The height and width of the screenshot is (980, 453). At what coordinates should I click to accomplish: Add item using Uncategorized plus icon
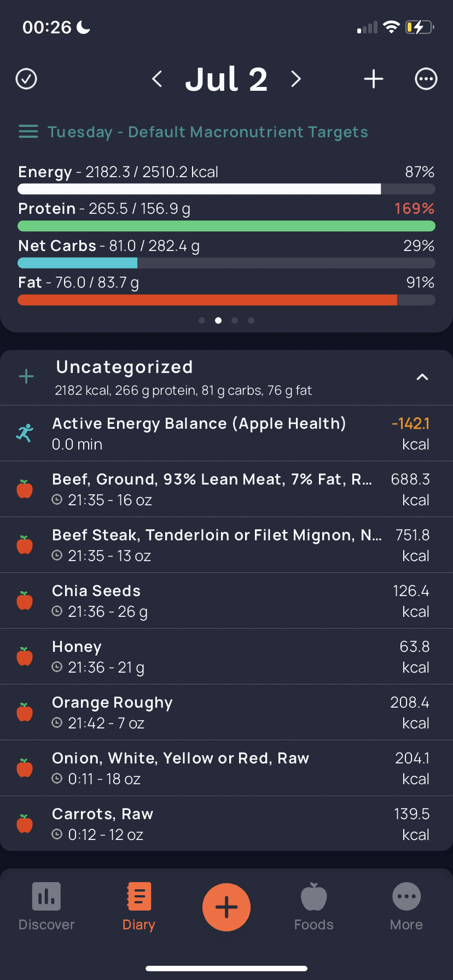26,376
